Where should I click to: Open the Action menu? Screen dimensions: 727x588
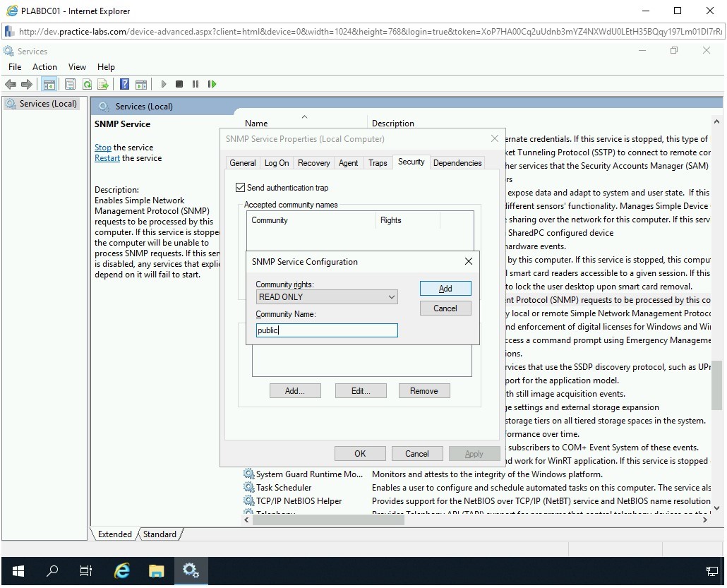point(44,67)
